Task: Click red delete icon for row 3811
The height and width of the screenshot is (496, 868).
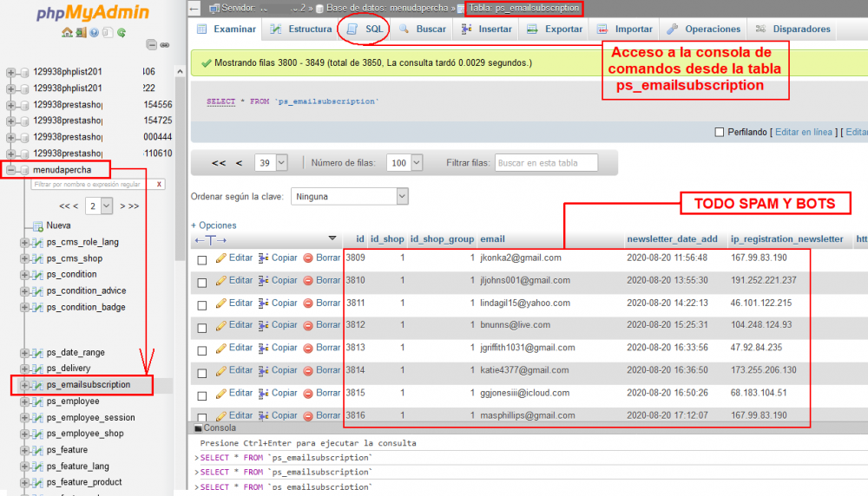Action: [x=308, y=303]
